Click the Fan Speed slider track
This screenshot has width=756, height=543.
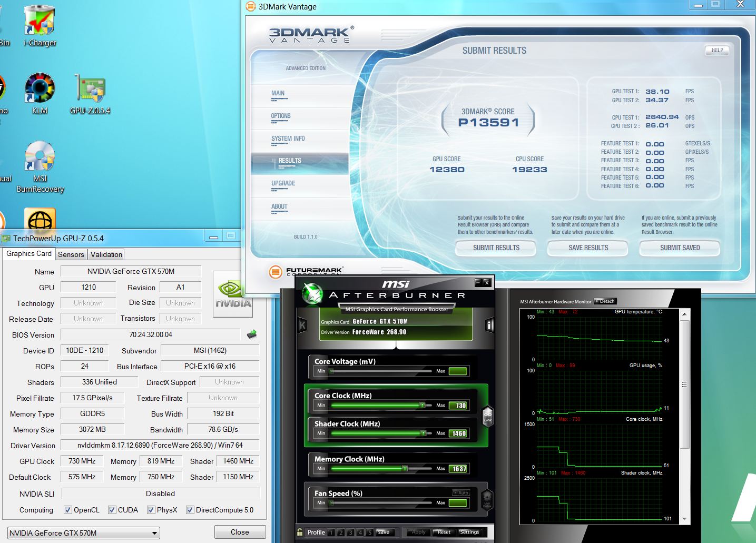[380, 502]
